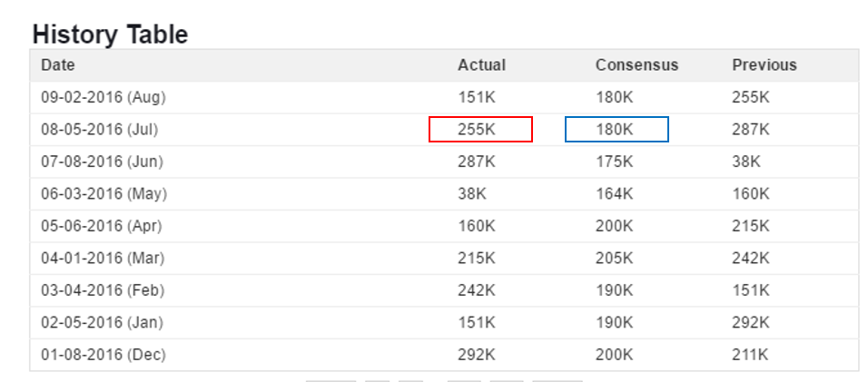Viewport: 868px width, 382px height.
Task: Click the 05-06-2016 (Apr) date cell
Action: (102, 226)
